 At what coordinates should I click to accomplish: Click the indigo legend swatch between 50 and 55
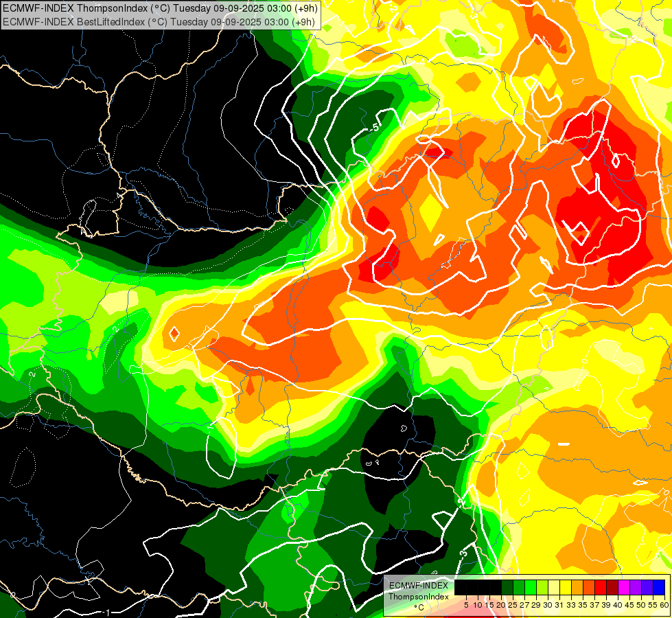pyautogui.click(x=647, y=587)
